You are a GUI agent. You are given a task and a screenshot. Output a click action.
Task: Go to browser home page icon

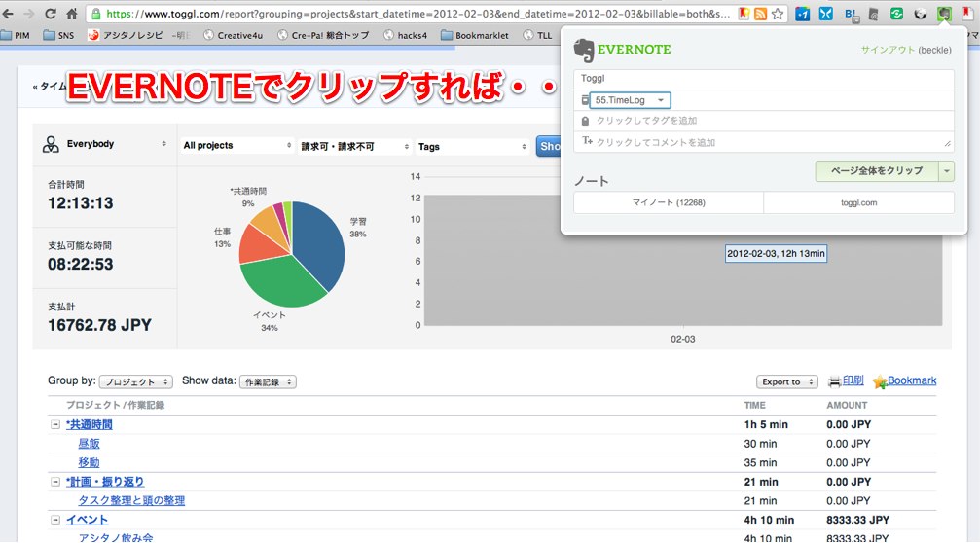click(x=72, y=15)
